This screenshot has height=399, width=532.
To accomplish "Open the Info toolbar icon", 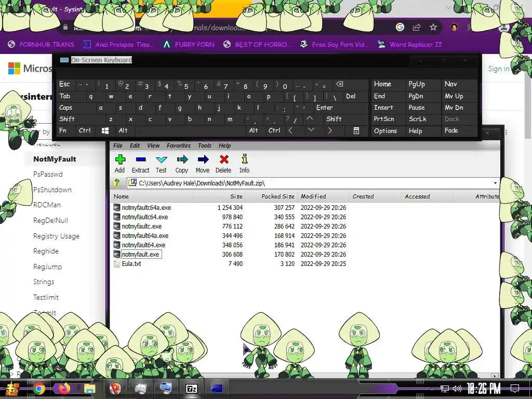I will pos(244,164).
